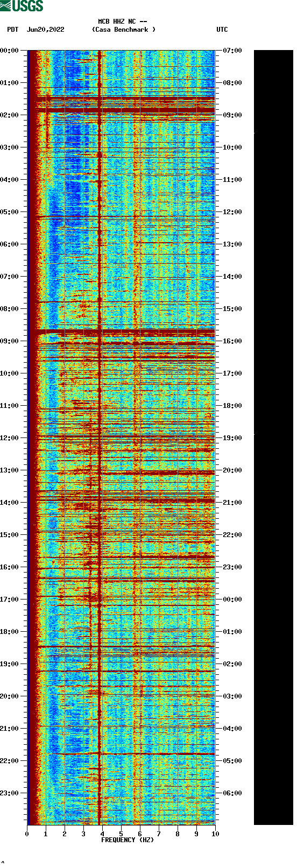Screen dimensions: 297x868
Task: Click the 12:00 UTC time label
Action: [x=232, y=212]
